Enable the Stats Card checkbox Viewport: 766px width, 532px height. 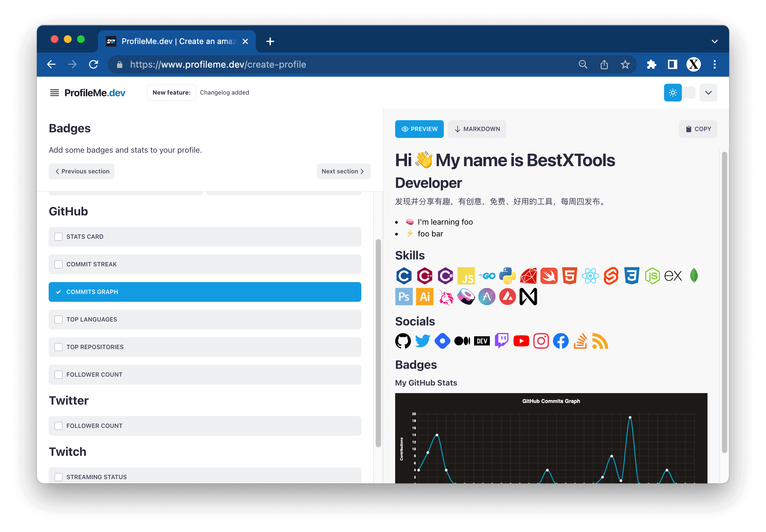[59, 237]
